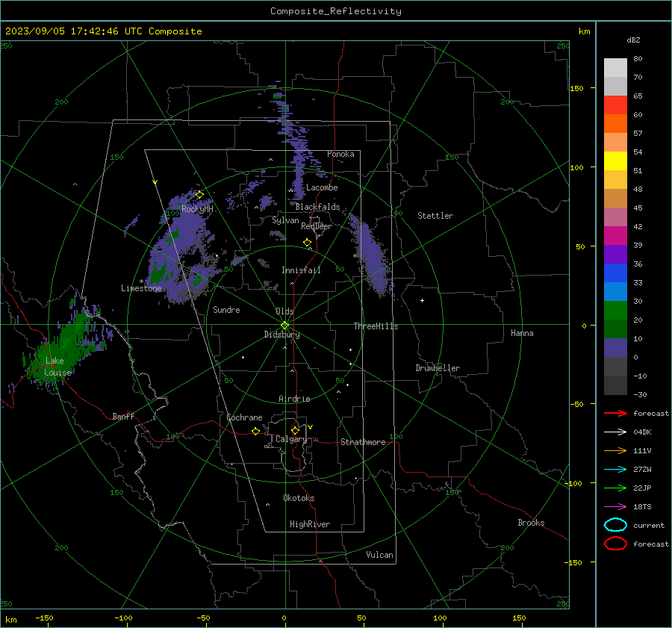
Task: Select the light blue dBZ legend swatch
Action: pos(615,291)
